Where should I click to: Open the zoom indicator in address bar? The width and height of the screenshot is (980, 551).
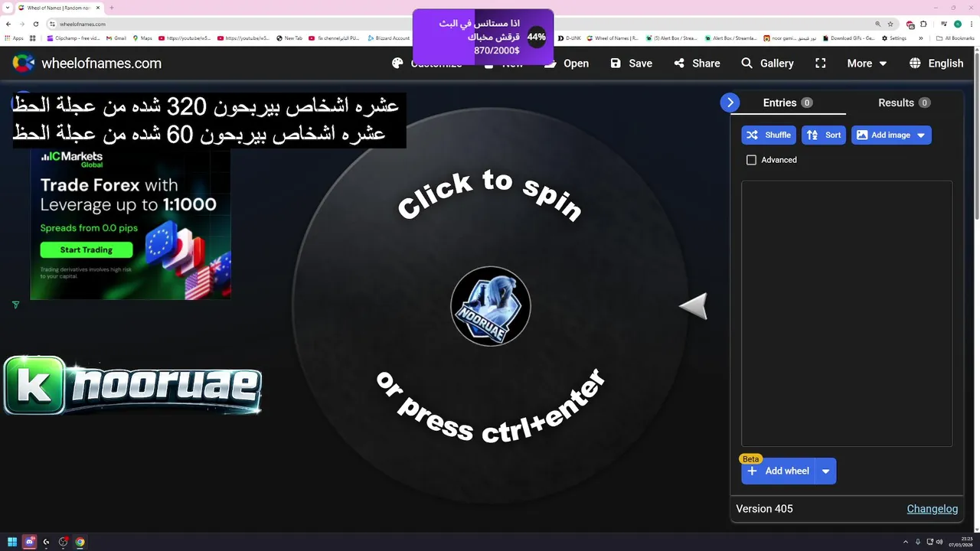pyautogui.click(x=879, y=24)
